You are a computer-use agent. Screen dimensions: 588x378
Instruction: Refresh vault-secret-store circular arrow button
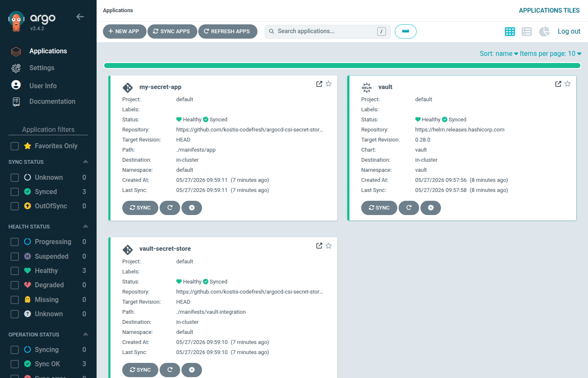pos(170,370)
